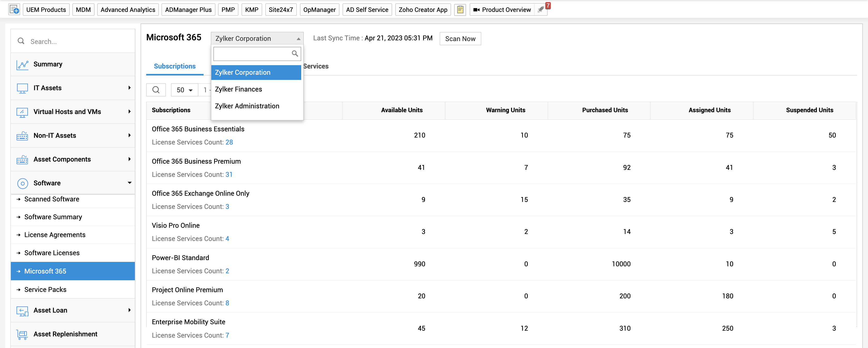Image resolution: width=868 pixels, height=348 pixels.
Task: Click the IT Assets monitor icon
Action: click(22, 88)
